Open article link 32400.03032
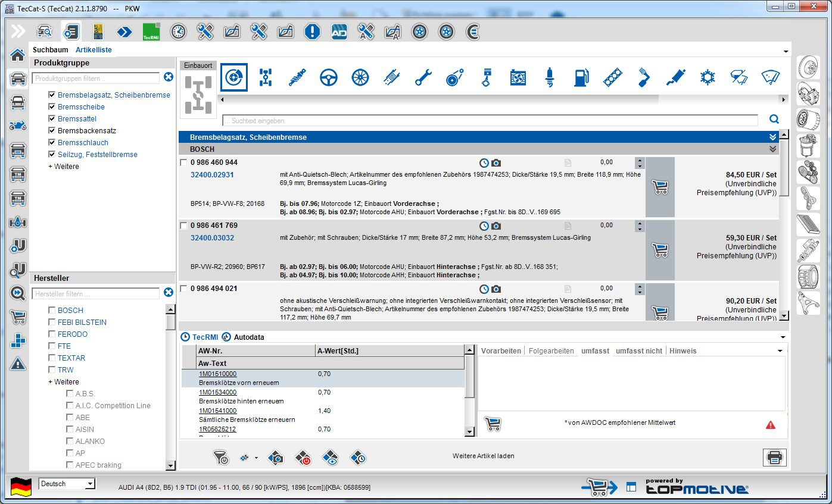 pyautogui.click(x=212, y=238)
